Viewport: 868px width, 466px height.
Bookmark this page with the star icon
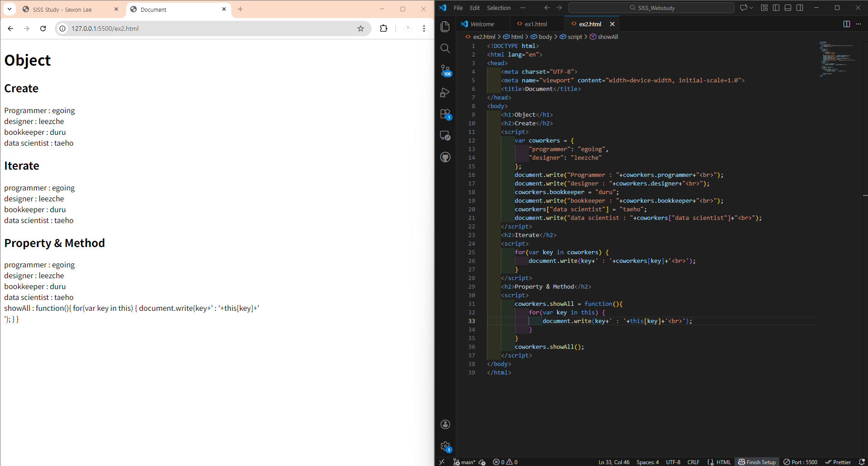[361, 29]
